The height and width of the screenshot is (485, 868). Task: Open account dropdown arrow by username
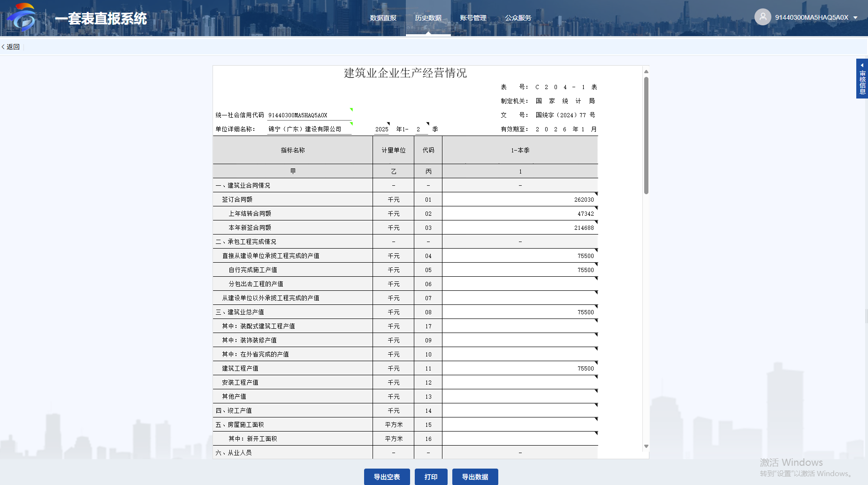point(855,18)
